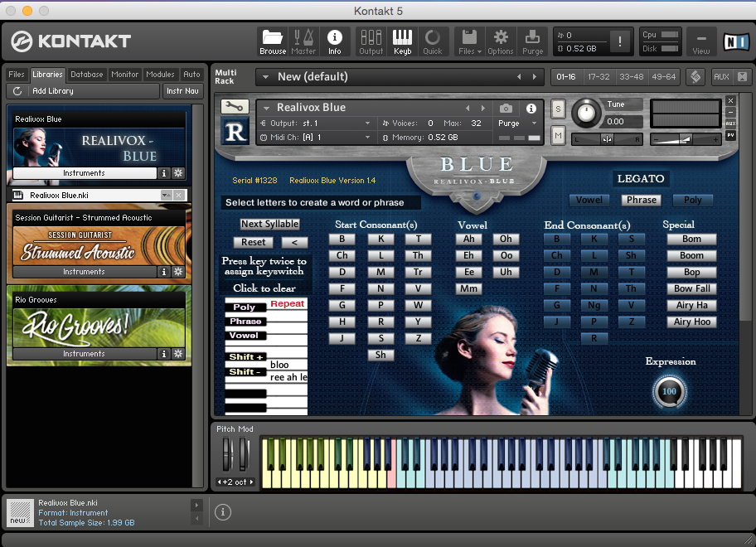The width and height of the screenshot is (756, 547).
Task: Toggle the PV button on instrument
Action: point(731,135)
